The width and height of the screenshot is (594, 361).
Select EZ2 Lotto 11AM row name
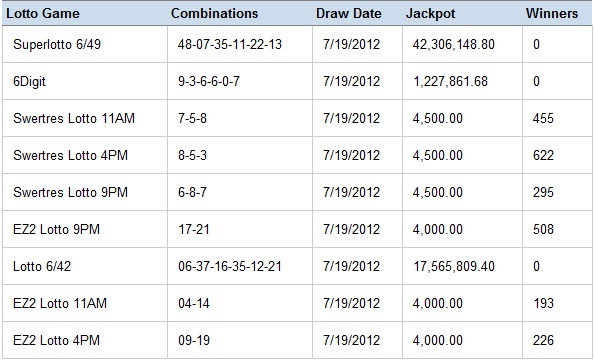click(x=60, y=303)
